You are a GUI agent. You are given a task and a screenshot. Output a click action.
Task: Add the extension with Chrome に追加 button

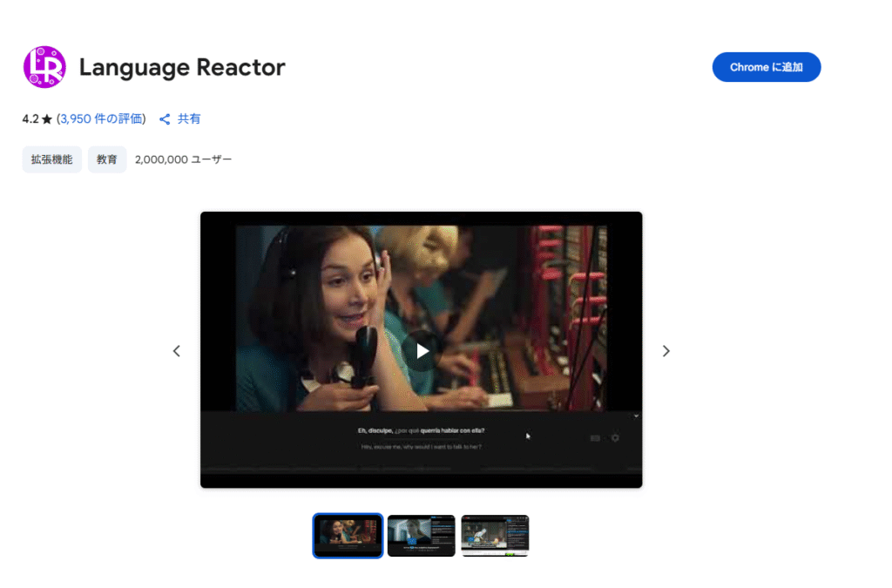coord(767,67)
